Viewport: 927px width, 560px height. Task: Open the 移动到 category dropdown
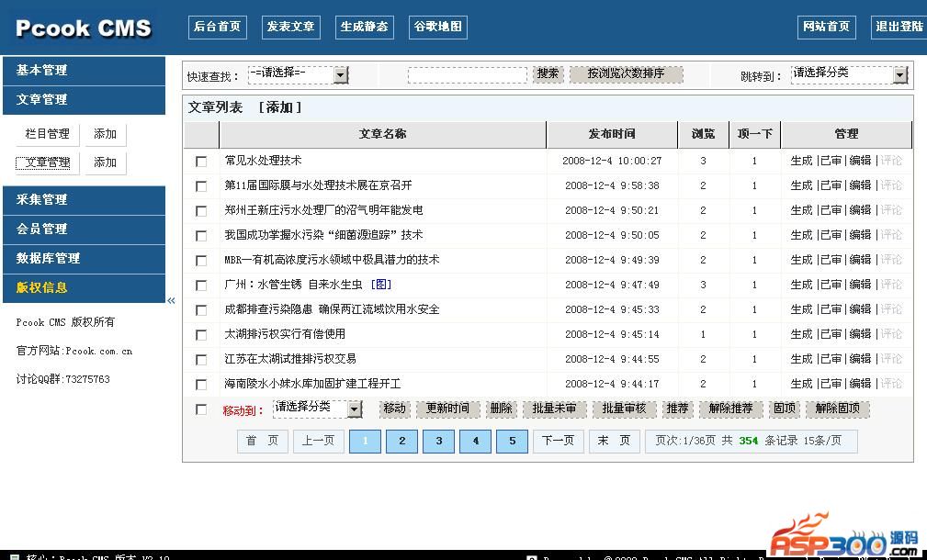(x=355, y=409)
